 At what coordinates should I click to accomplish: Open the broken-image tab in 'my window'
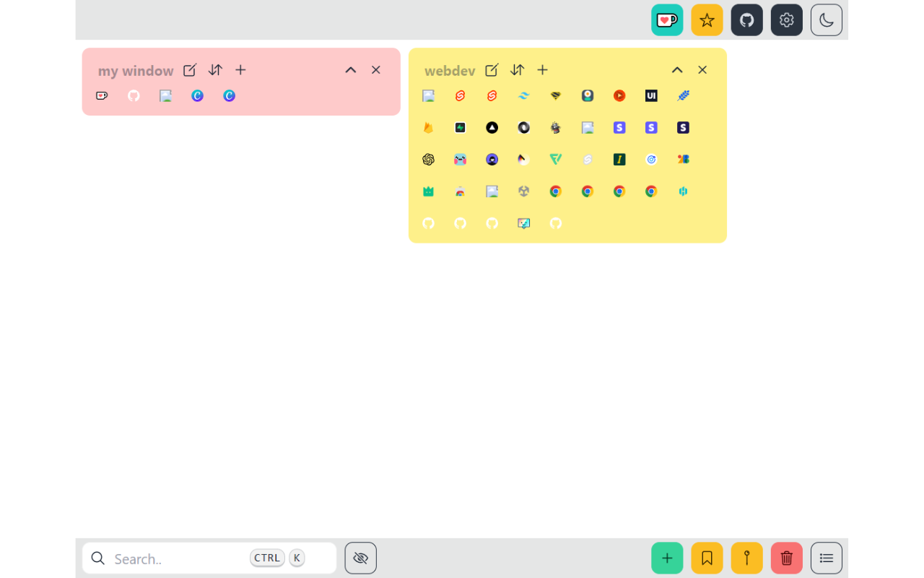click(165, 95)
